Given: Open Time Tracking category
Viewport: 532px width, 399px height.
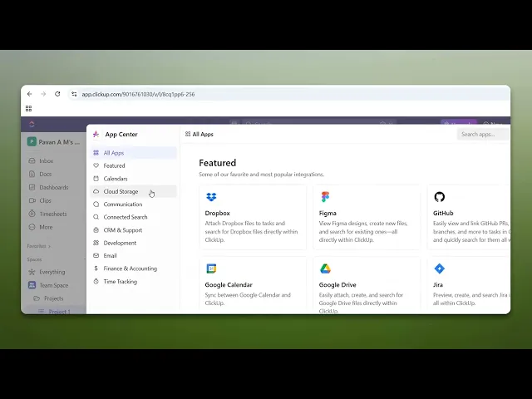Looking at the screenshot, I should (134, 281).
